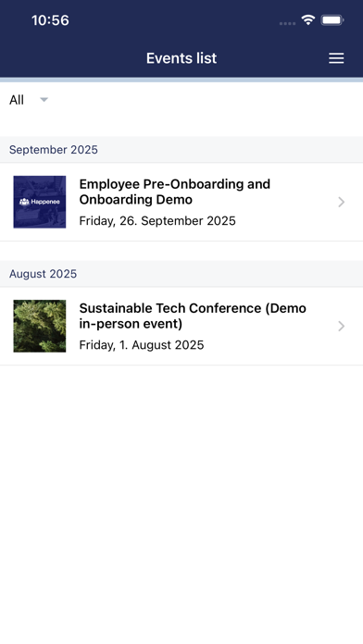Click the empty space right of All filter
The width and height of the screenshot is (363, 644).
tap(206, 100)
